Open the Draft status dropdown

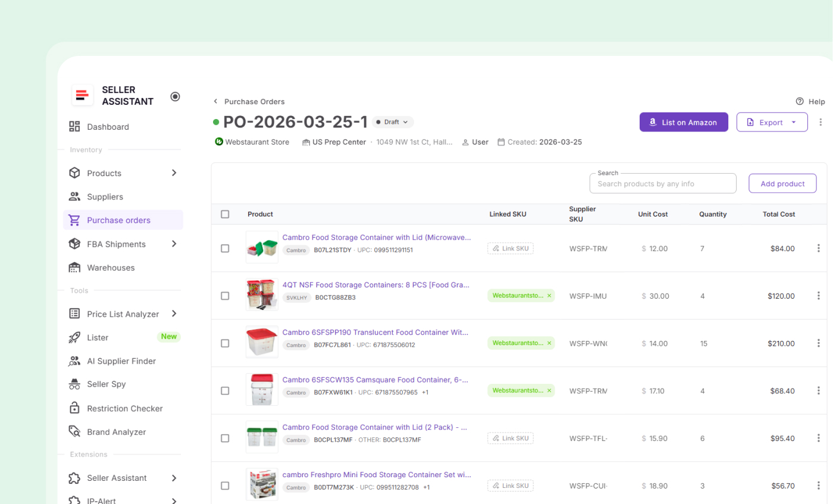pos(393,122)
